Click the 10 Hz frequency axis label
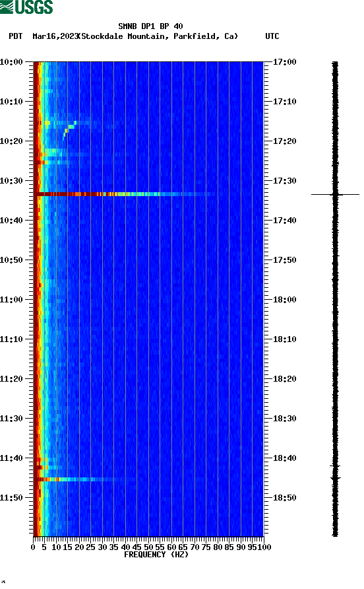This screenshot has height=589, width=364. click(x=56, y=547)
